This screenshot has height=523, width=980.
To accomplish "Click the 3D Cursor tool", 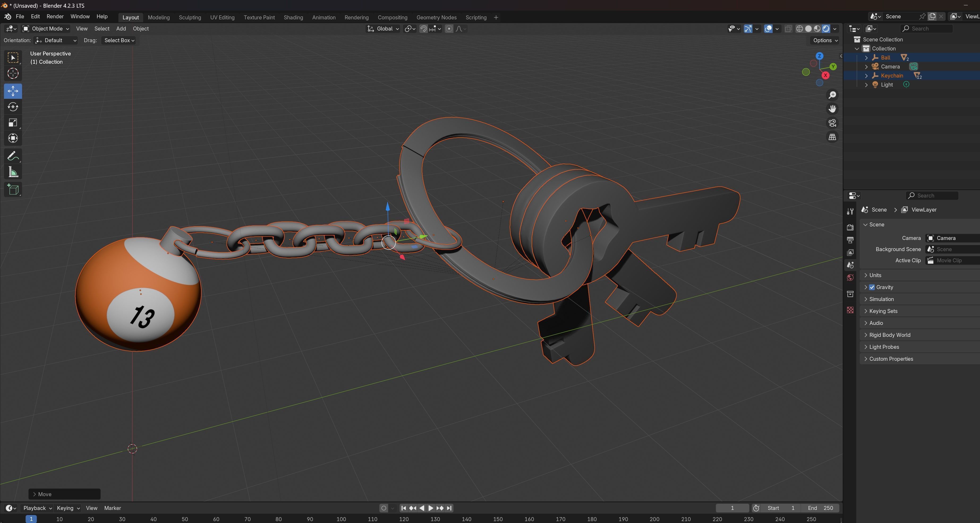I will 13,74.
